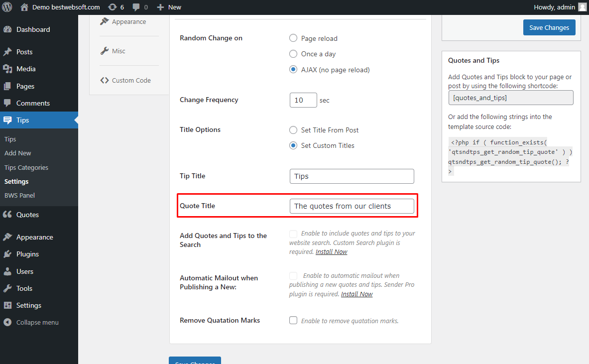The height and width of the screenshot is (364, 589).
Task: Click the Tools wrench icon
Action: tap(7, 288)
